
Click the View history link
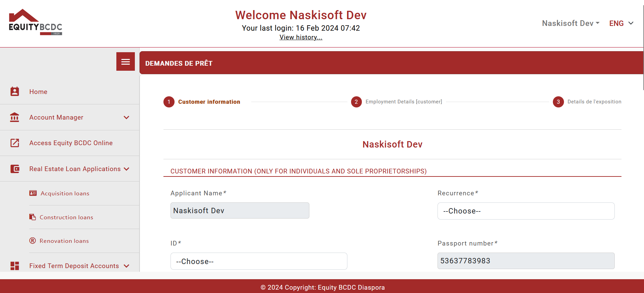click(301, 37)
